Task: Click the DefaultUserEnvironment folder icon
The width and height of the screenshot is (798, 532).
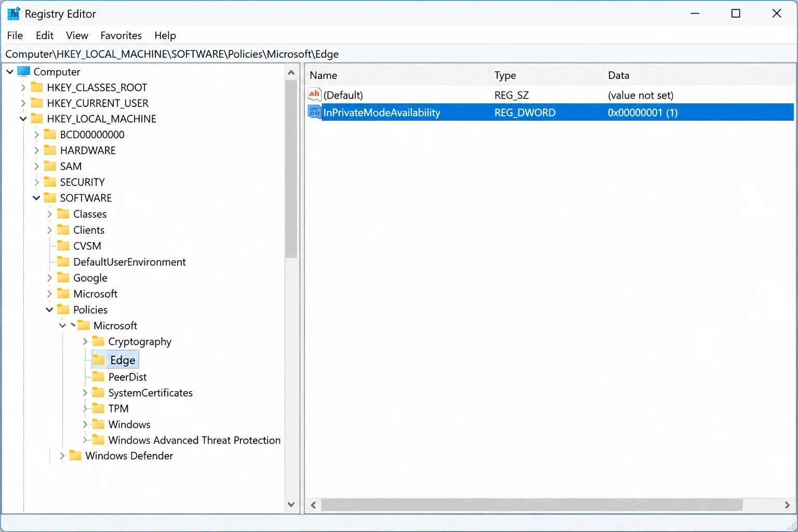Action: click(63, 262)
